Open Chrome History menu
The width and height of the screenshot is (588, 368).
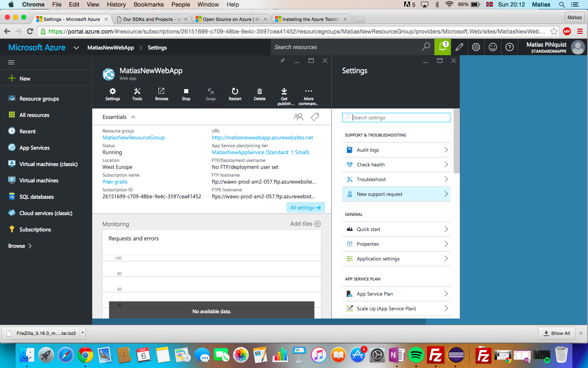[x=116, y=4]
